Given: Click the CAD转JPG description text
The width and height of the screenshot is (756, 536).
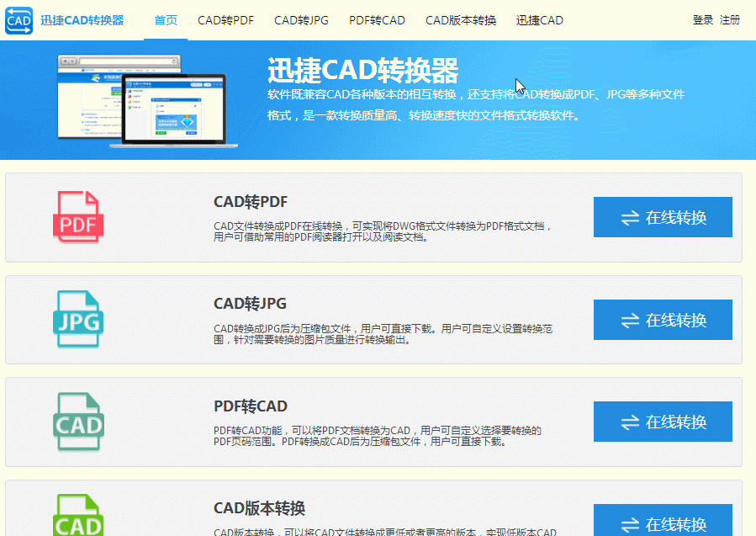Looking at the screenshot, I should 383,334.
